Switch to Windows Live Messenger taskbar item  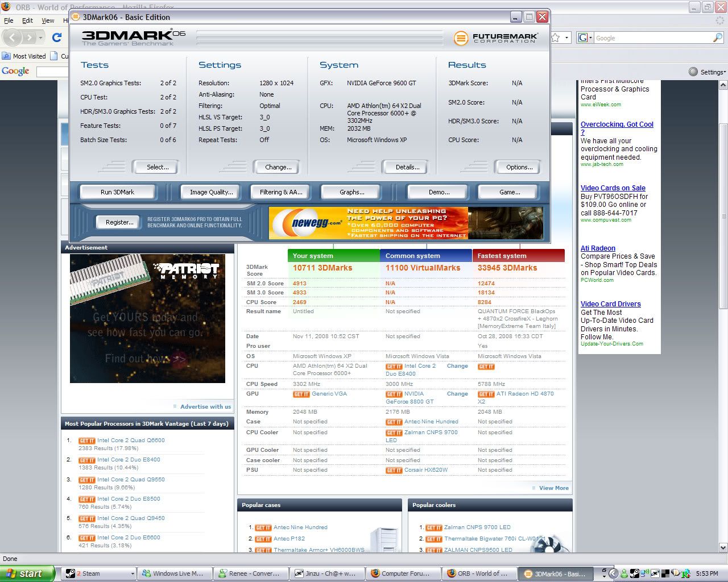coord(175,573)
